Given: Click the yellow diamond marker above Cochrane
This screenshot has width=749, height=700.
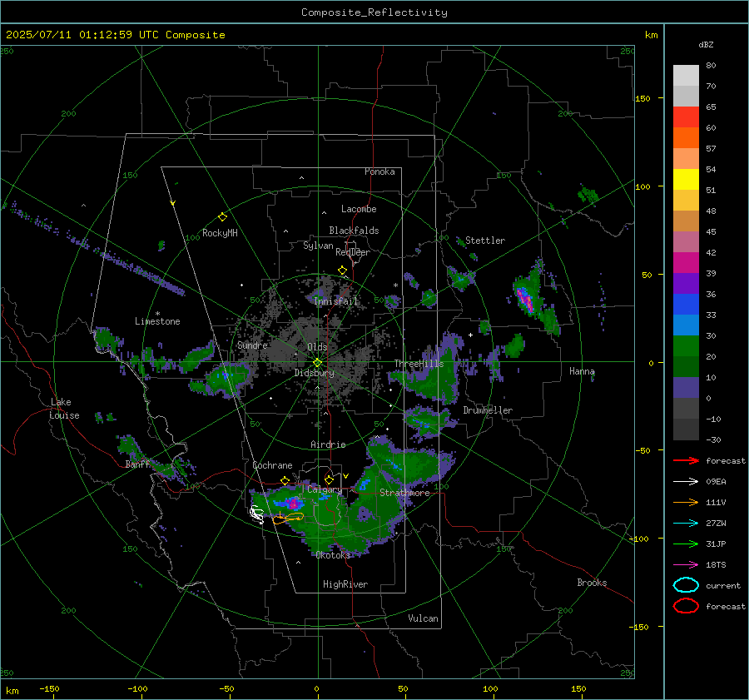Looking at the screenshot, I should 285,480.
